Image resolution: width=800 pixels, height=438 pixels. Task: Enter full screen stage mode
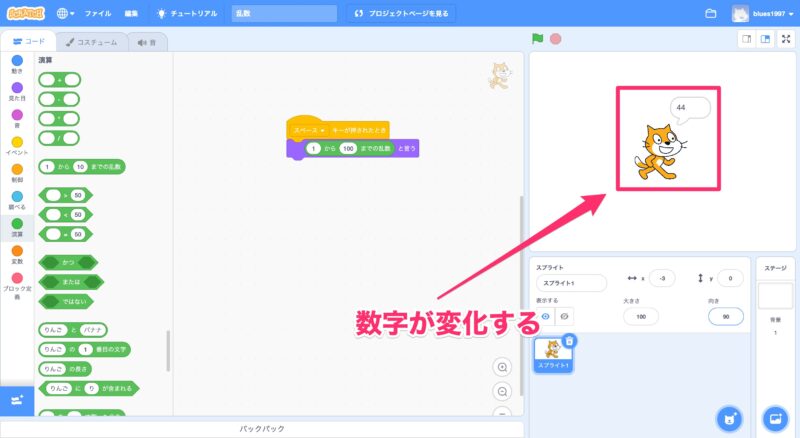point(787,39)
